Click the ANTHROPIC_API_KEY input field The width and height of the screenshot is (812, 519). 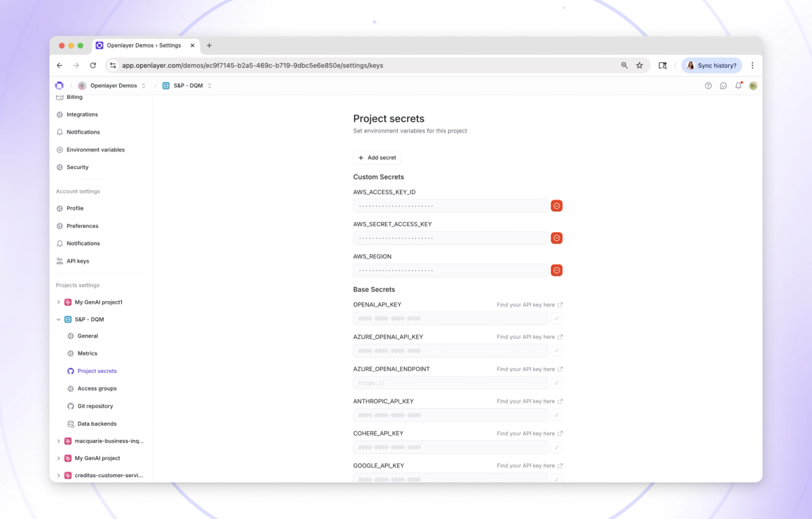[451, 415]
